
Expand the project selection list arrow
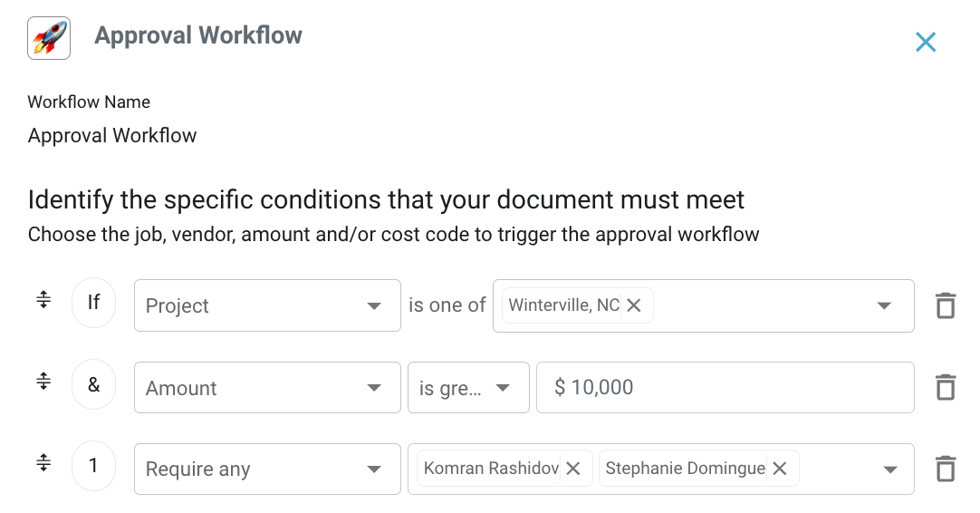click(885, 306)
